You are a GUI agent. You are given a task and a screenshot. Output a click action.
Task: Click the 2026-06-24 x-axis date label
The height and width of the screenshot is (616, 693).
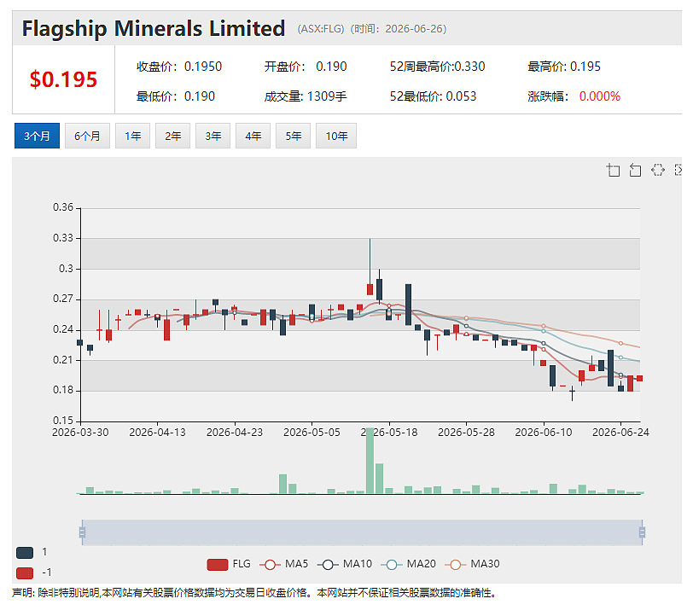[x=620, y=433]
